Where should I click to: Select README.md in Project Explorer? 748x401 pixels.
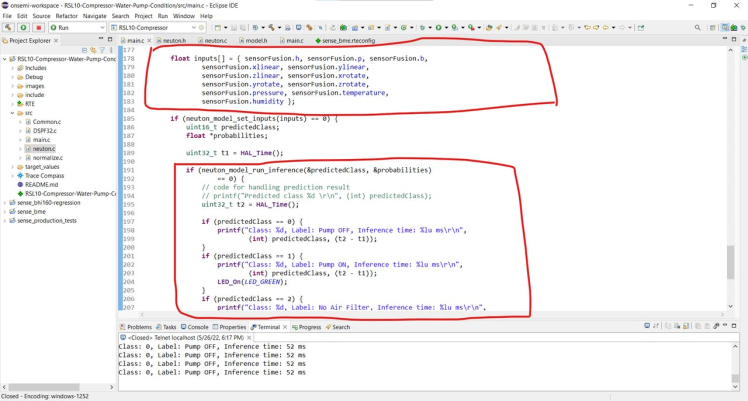click(x=40, y=184)
